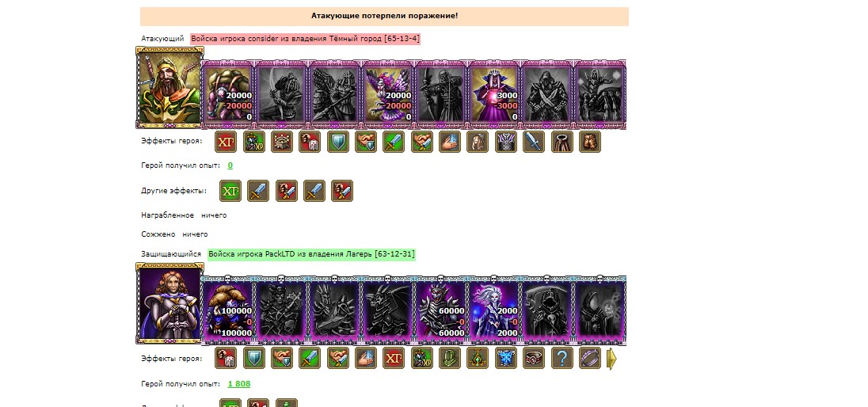Click the attacker hero's silver shield effect icon
This screenshot has width=868, height=407.
pos(337,142)
